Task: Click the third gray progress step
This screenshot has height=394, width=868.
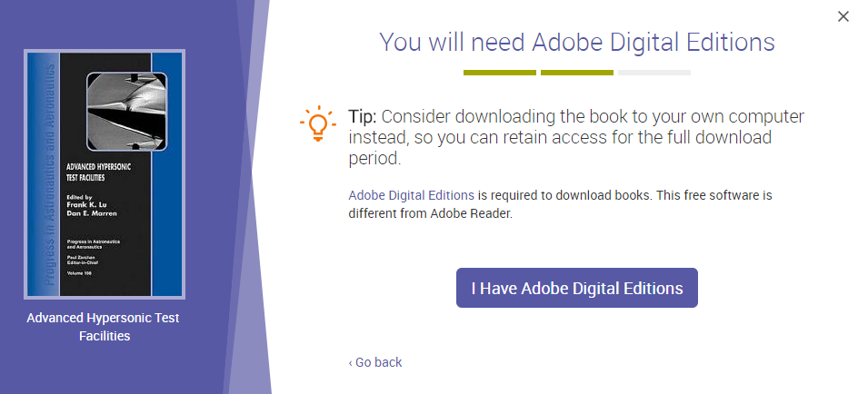Action: point(653,73)
